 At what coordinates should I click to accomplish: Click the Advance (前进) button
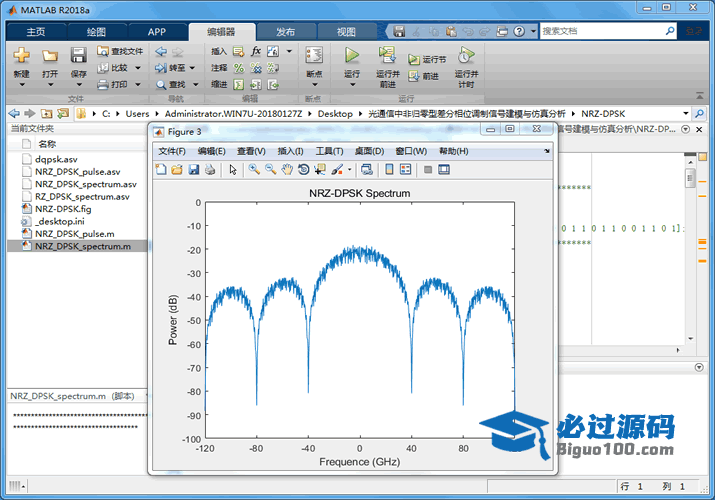pos(424,77)
